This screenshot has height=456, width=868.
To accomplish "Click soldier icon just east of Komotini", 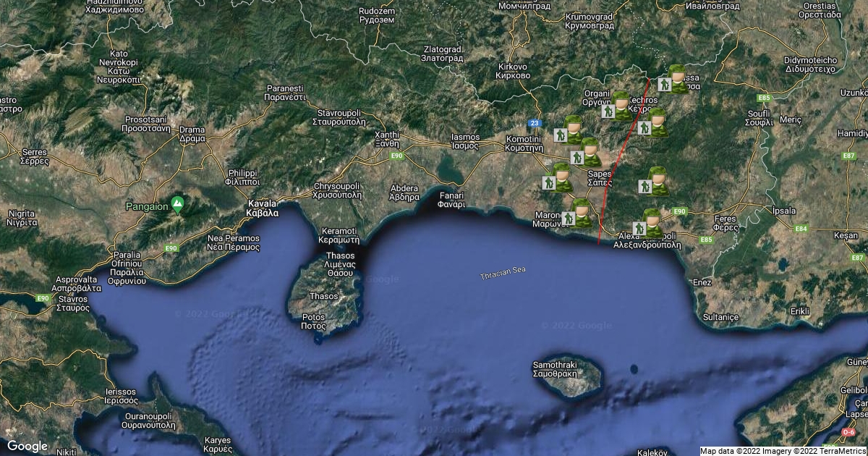I will [573, 129].
